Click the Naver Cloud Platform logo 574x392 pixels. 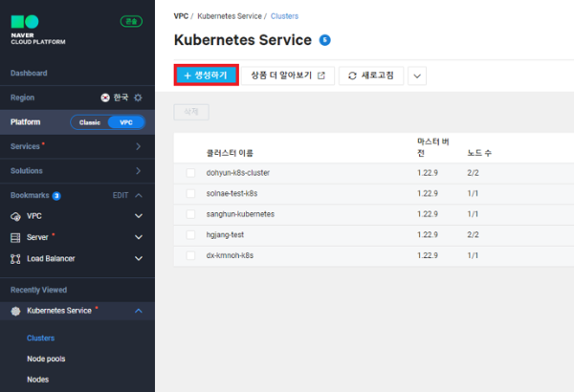(x=37, y=30)
